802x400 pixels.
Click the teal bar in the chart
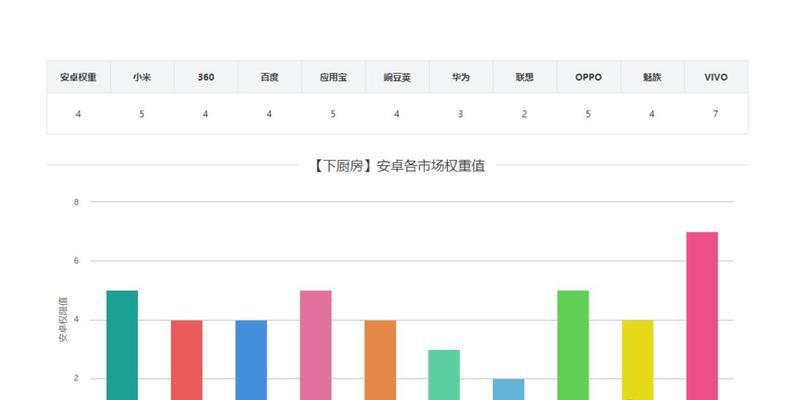coord(122,345)
